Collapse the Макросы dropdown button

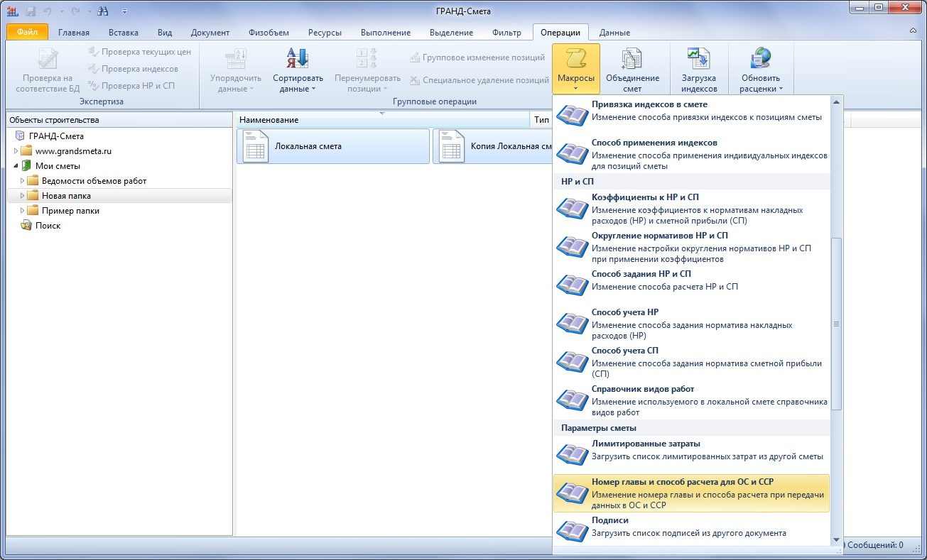576,70
